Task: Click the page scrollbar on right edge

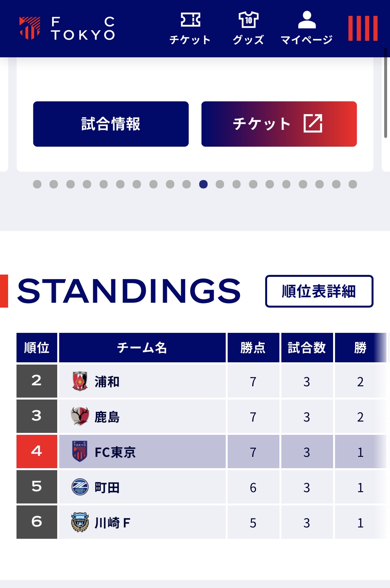Action: pos(385,93)
